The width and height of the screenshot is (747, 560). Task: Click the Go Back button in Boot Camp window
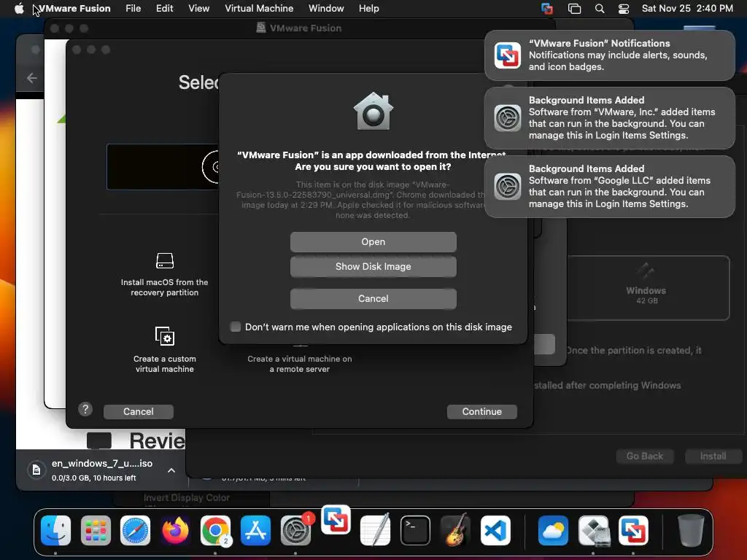point(645,456)
